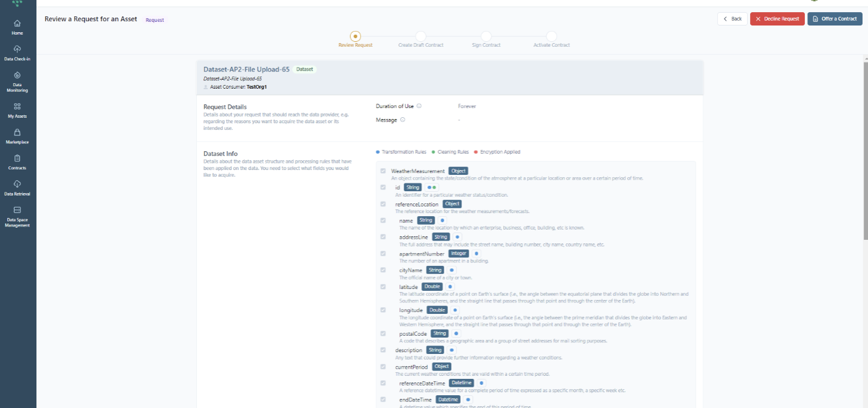The height and width of the screenshot is (408, 868).
Task: Go to Data Monitoring in the sidebar
Action: pos(17,81)
